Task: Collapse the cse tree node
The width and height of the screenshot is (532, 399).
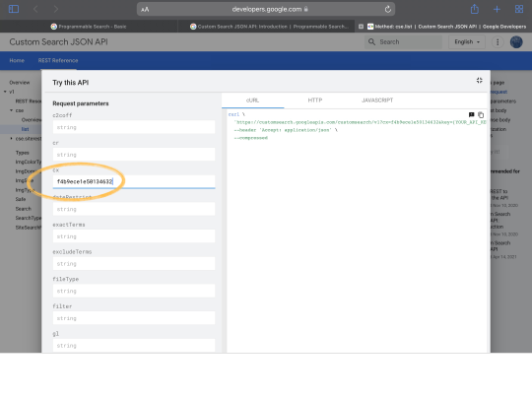Action: [x=11, y=110]
